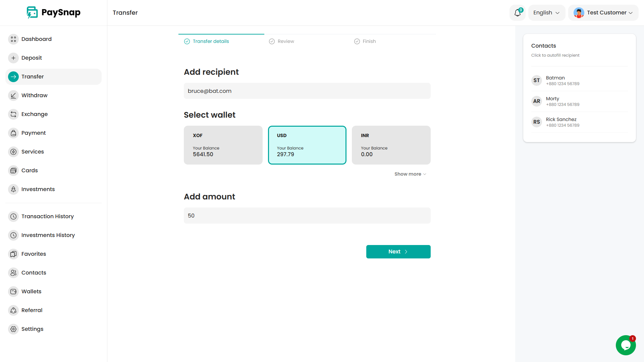Click the Add amount input field

click(x=307, y=216)
